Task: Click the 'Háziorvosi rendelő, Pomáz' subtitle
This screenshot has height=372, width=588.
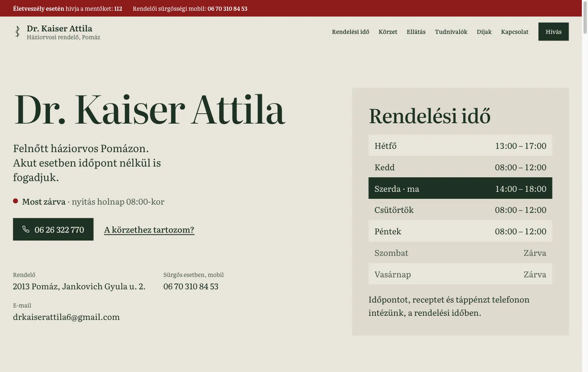Action: coord(63,37)
